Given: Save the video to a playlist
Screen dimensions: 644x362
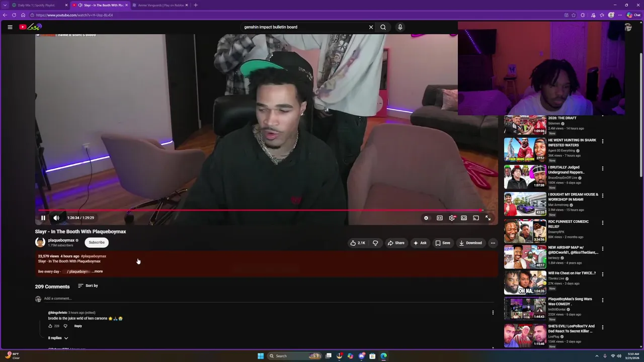Looking at the screenshot, I should coord(443,243).
